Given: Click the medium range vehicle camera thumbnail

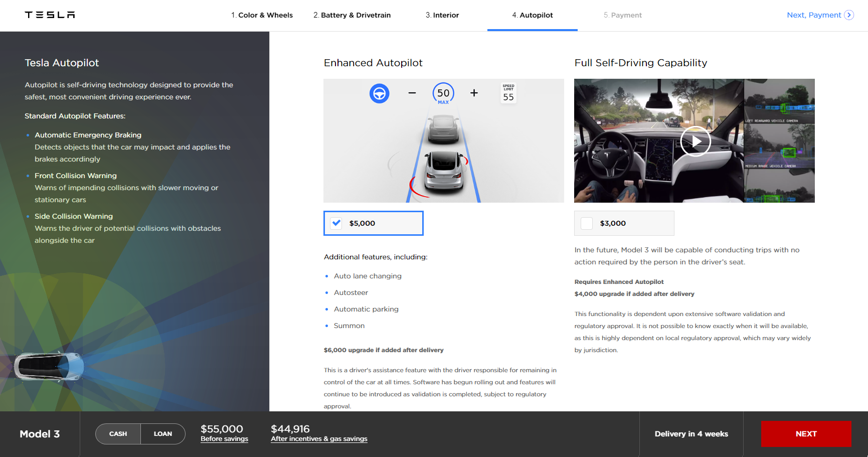Looking at the screenshot, I should click(779, 146).
